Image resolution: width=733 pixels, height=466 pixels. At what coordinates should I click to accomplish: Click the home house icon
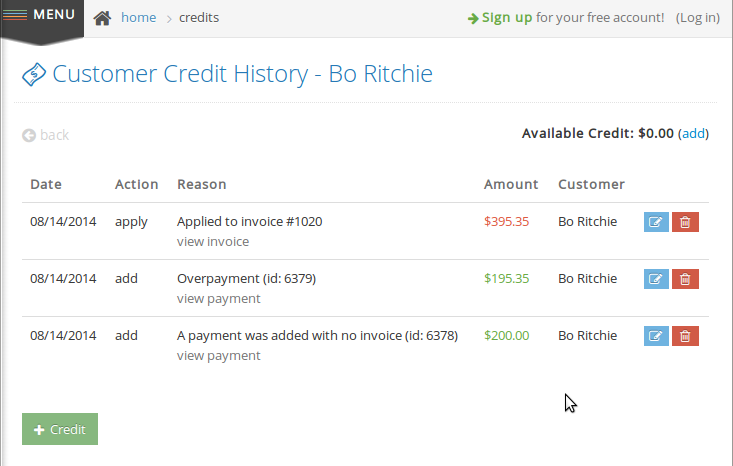[x=102, y=18]
